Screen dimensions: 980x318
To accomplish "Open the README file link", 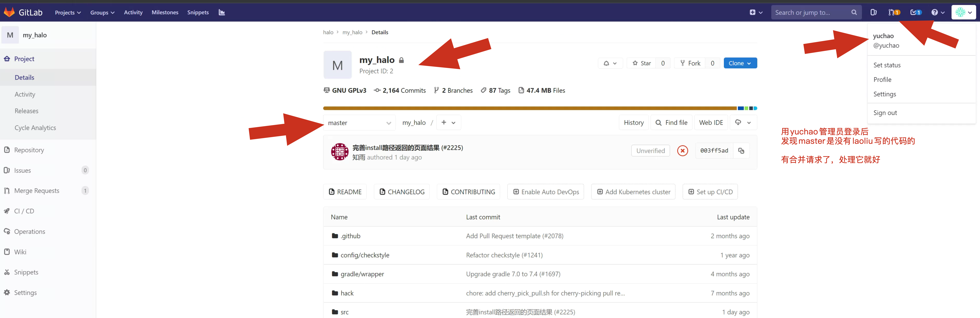I will point(345,192).
